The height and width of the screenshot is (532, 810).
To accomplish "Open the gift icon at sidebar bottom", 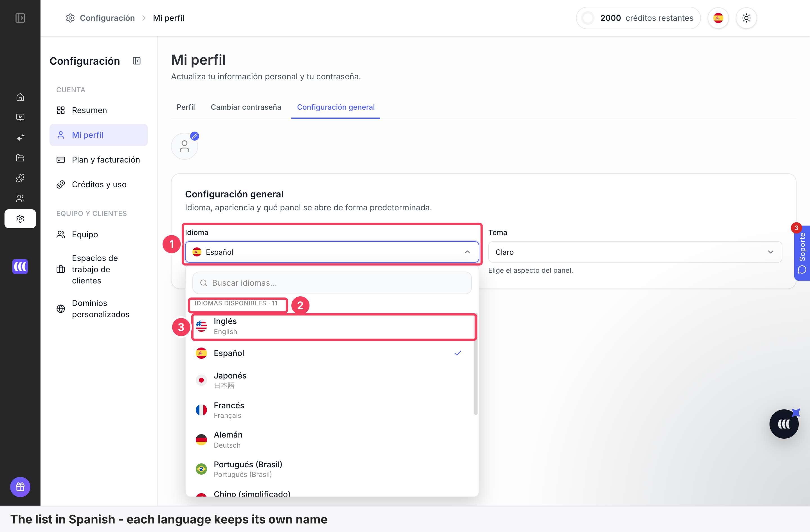I will pyautogui.click(x=20, y=487).
